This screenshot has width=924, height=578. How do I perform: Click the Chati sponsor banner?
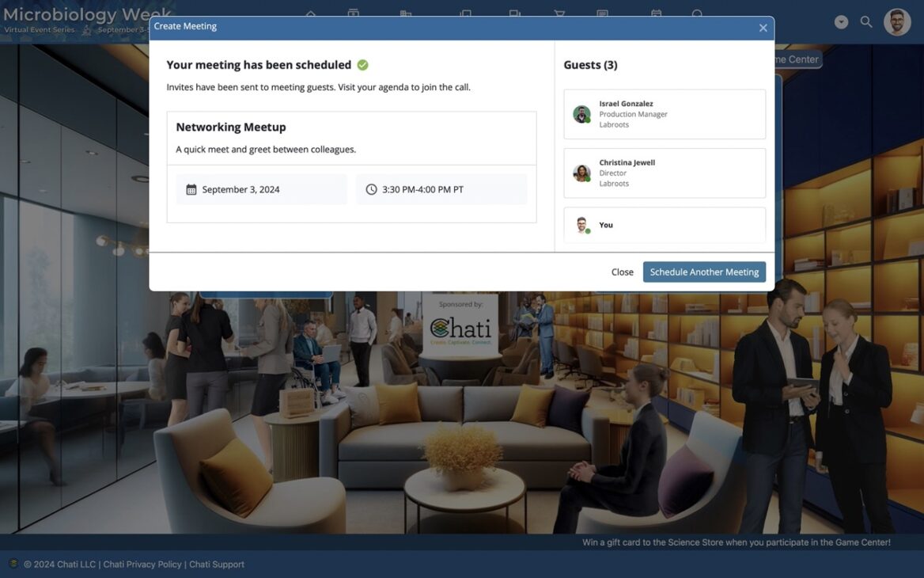pyautogui.click(x=460, y=325)
